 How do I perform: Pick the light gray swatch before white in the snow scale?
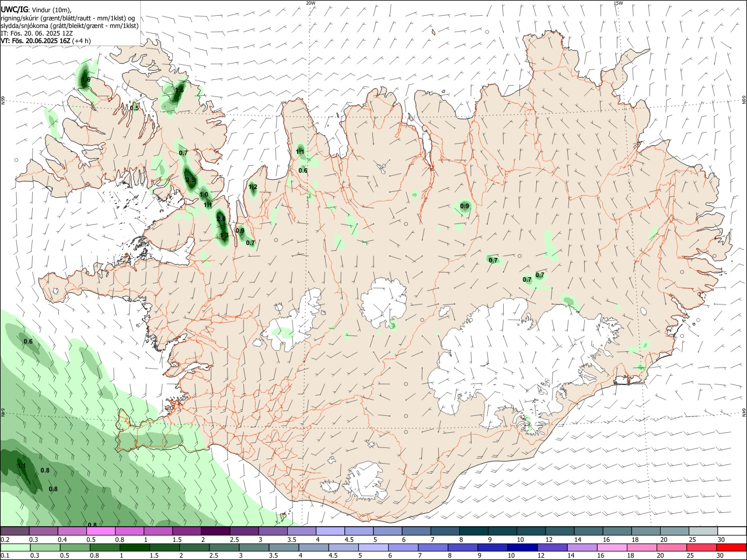click(703, 531)
